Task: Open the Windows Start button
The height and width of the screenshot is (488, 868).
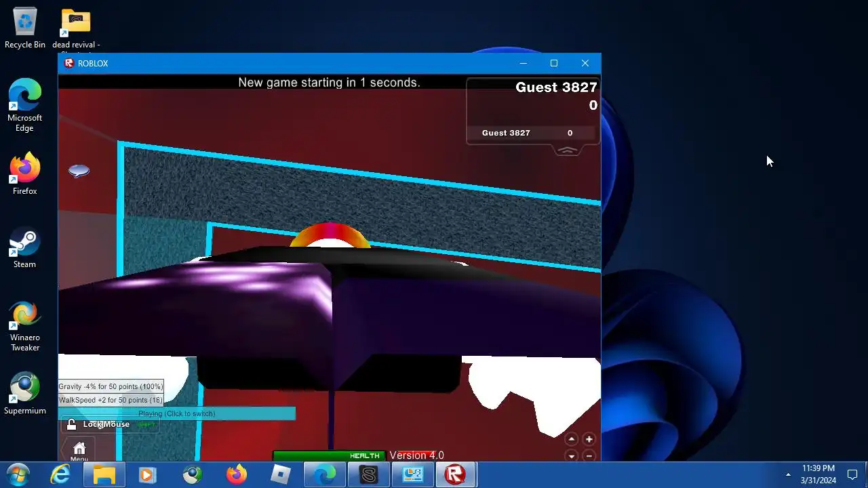Action: (x=18, y=474)
